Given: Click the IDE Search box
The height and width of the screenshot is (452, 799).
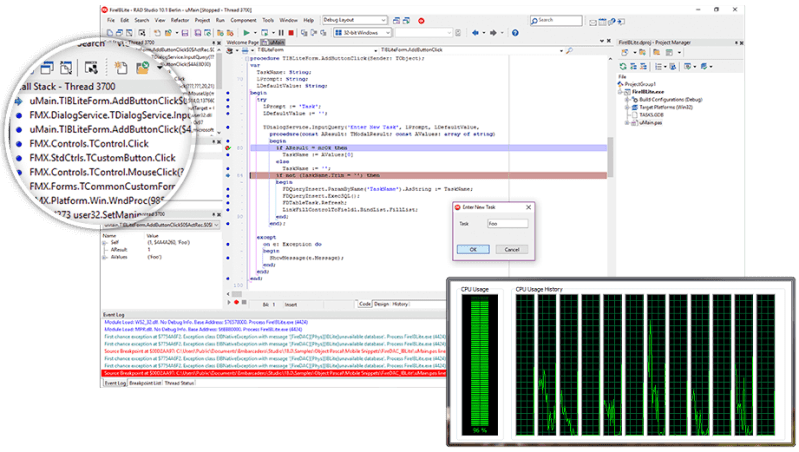Looking at the screenshot, I should (x=556, y=20).
